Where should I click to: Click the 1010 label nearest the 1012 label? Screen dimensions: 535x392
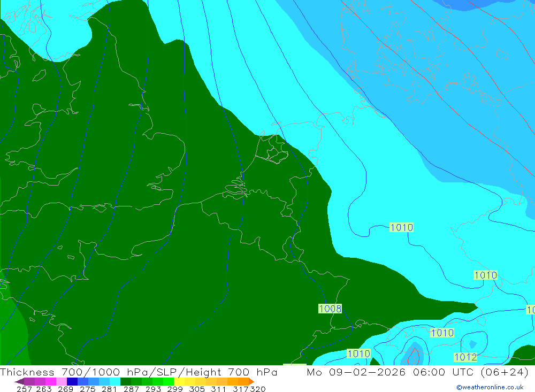click(442, 333)
